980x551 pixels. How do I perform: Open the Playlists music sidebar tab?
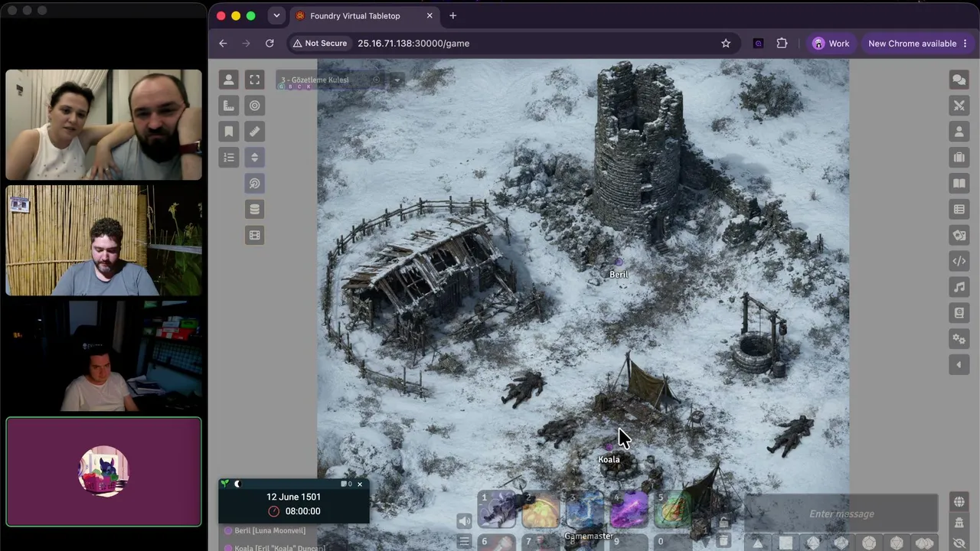(x=959, y=287)
